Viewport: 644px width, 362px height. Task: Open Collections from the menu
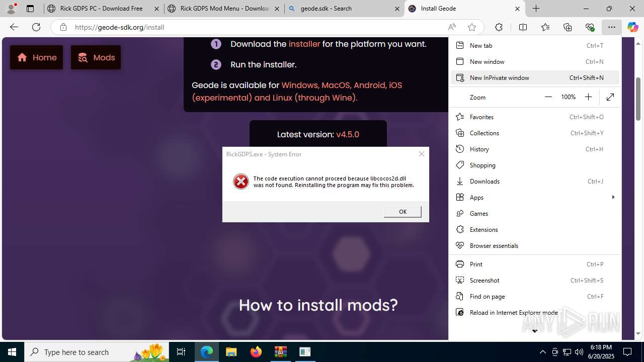(534, 133)
